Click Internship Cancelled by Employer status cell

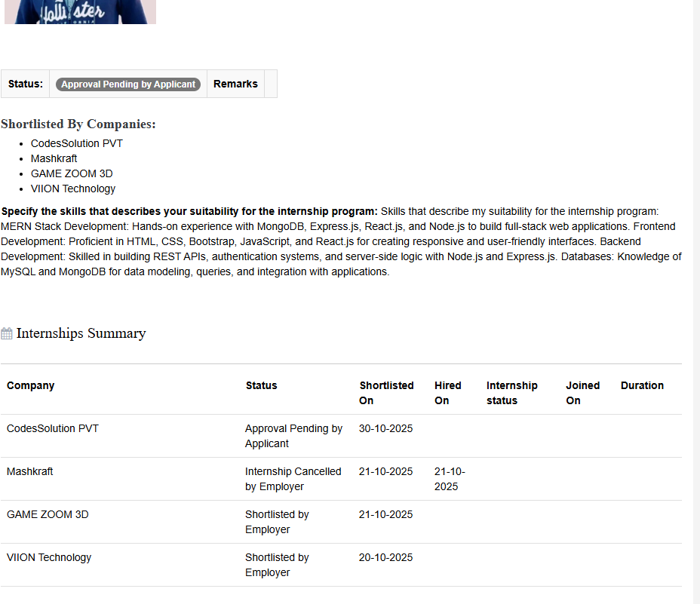(x=293, y=479)
